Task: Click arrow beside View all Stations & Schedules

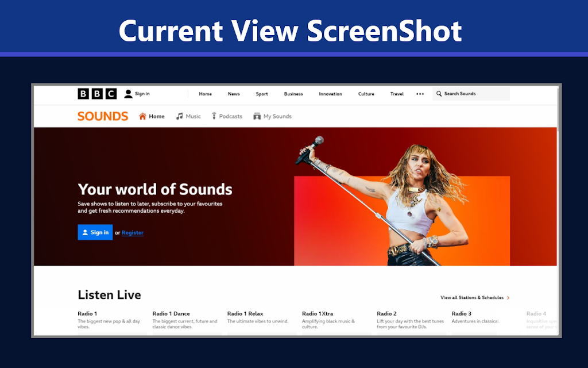Action: [508, 298]
